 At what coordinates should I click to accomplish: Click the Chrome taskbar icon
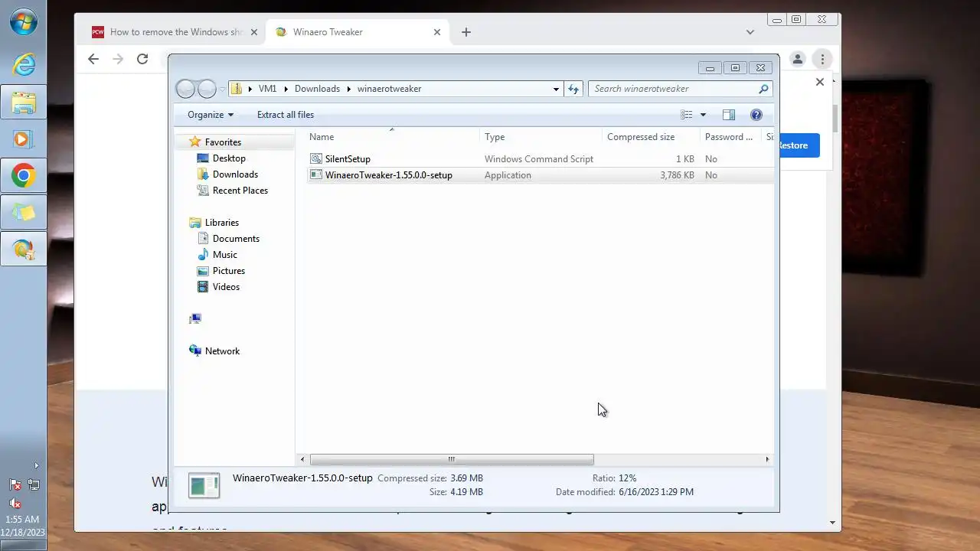click(x=24, y=176)
